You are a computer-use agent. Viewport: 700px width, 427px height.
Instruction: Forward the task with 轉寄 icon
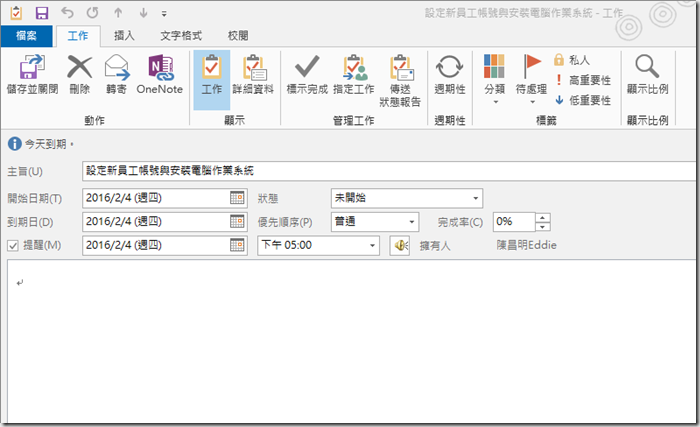(117, 75)
